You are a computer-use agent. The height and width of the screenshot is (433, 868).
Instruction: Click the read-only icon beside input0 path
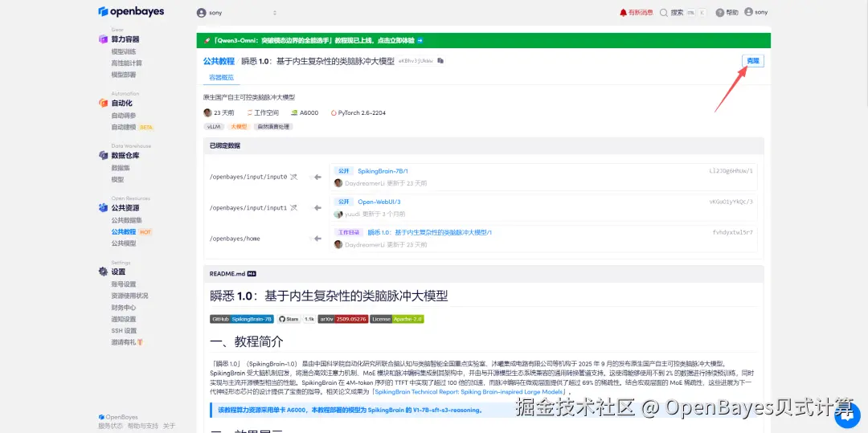pos(294,177)
